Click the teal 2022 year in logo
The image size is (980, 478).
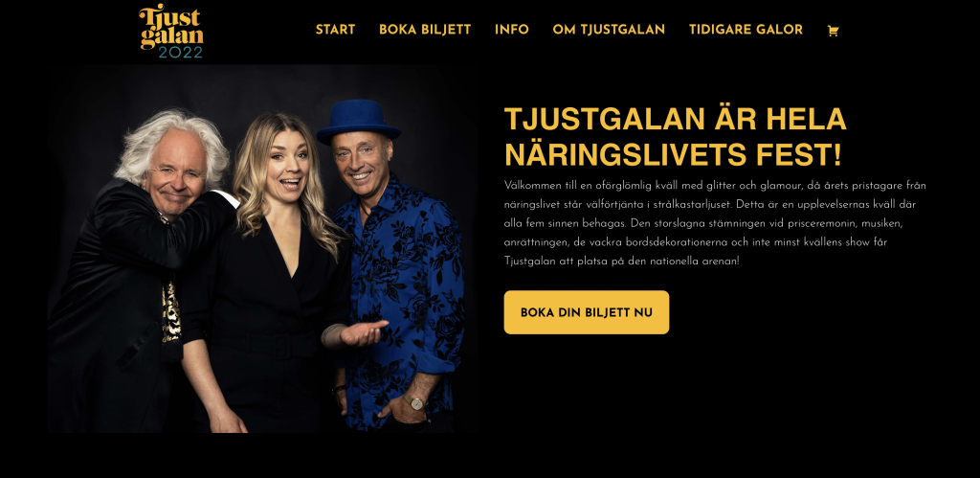coord(181,52)
